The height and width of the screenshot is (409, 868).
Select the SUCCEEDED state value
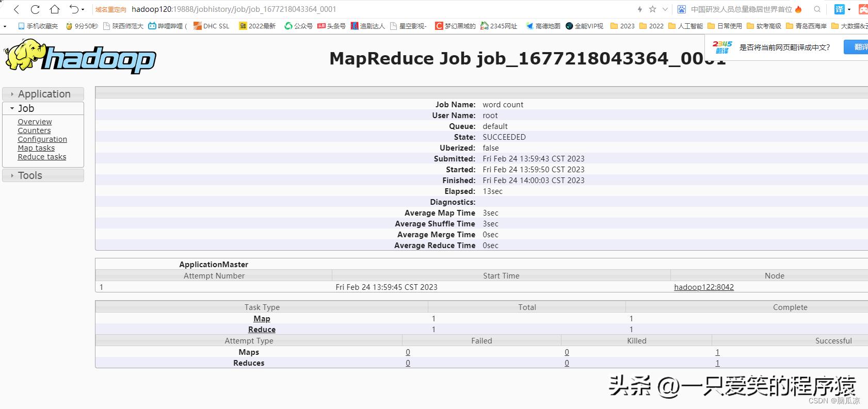(x=504, y=137)
